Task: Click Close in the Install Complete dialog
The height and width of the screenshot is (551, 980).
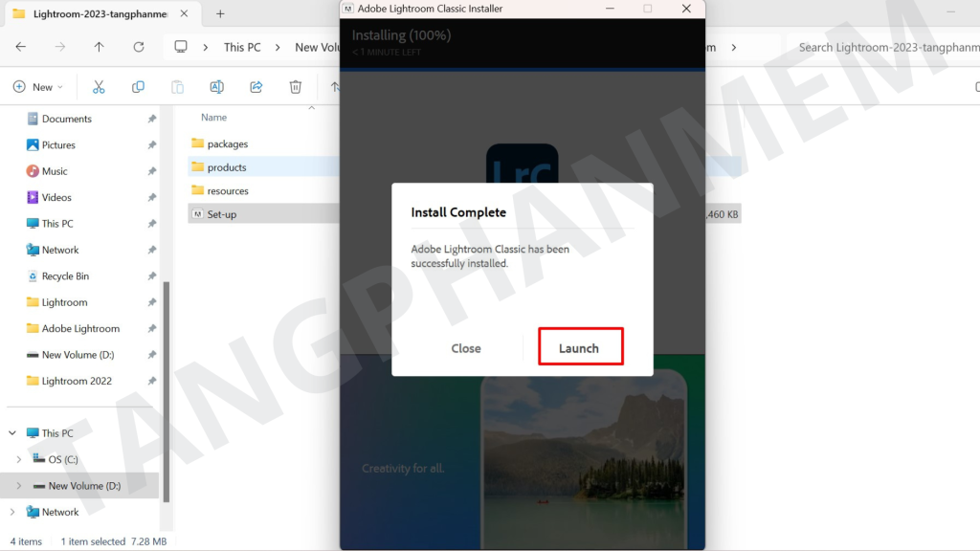Action: [466, 348]
